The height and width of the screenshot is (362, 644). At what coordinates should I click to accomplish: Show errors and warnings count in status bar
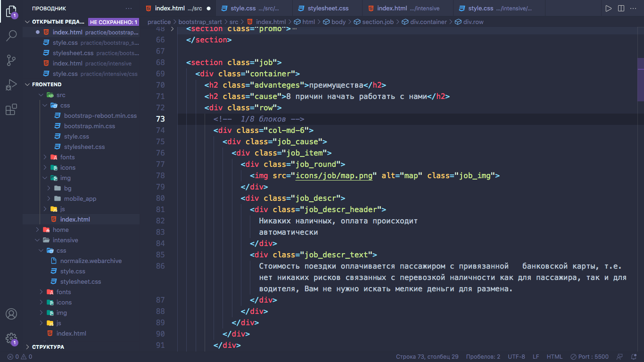(20, 357)
